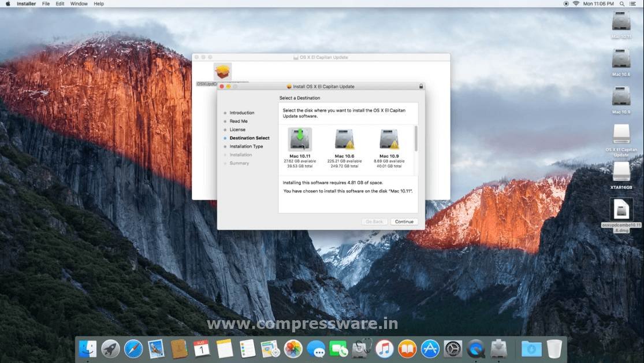Open Reminders from the dock

point(248,349)
